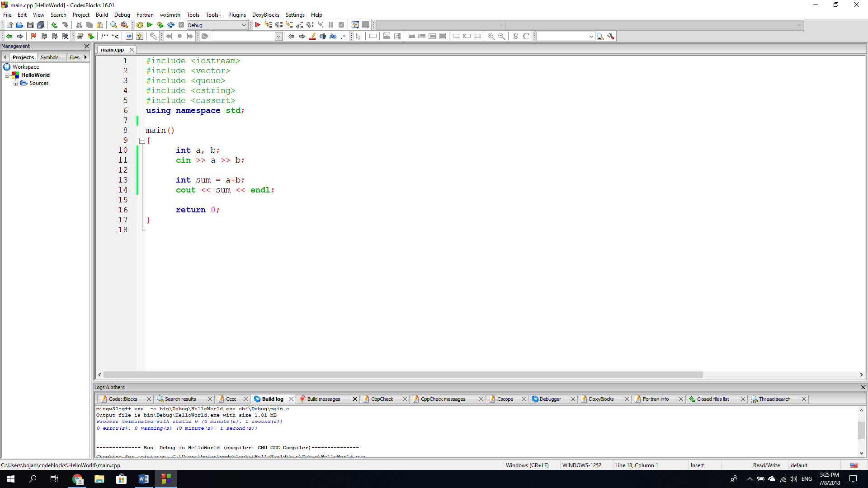This screenshot has width=868, height=488.
Task: Click the build log vertical scrollbar
Action: (x=861, y=430)
